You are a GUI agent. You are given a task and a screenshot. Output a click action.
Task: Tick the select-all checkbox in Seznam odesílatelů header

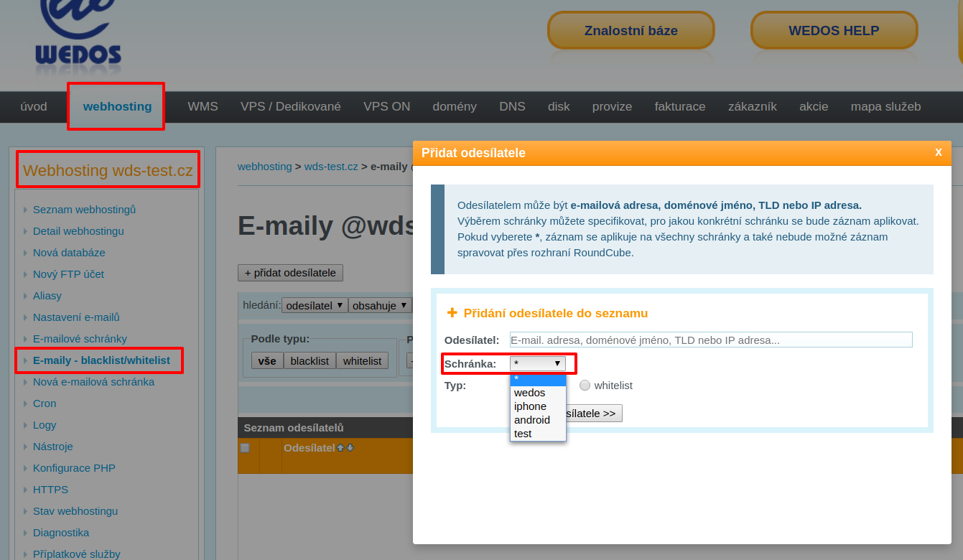pos(245,448)
